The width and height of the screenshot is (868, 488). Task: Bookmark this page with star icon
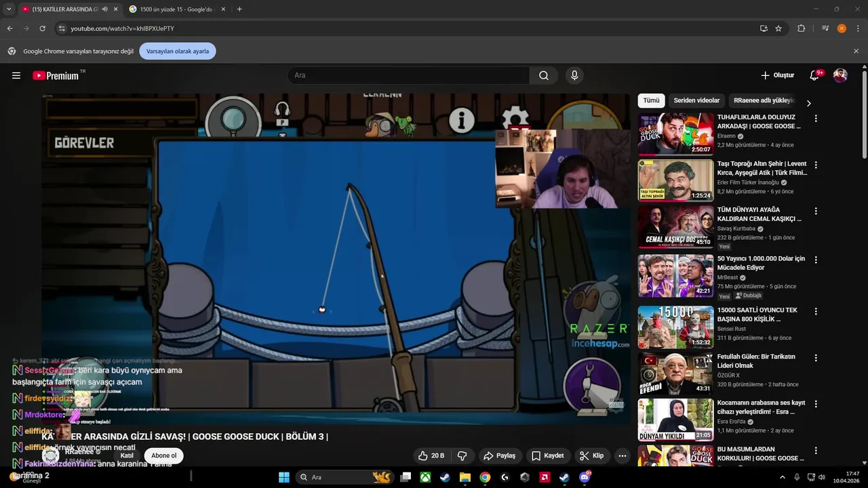[778, 28]
